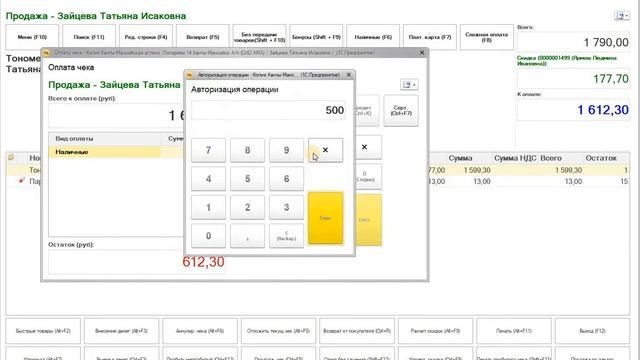Click the icon in items table header corner

pyautogui.click(x=11, y=157)
